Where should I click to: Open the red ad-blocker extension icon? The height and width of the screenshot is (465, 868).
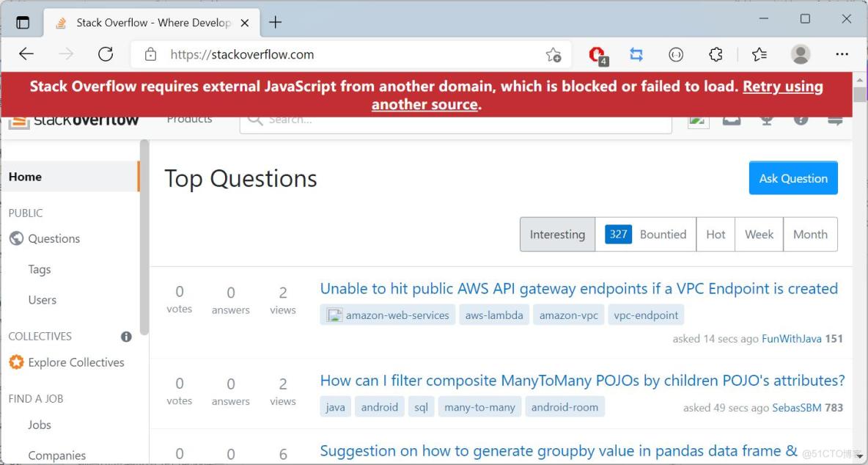pyautogui.click(x=597, y=54)
